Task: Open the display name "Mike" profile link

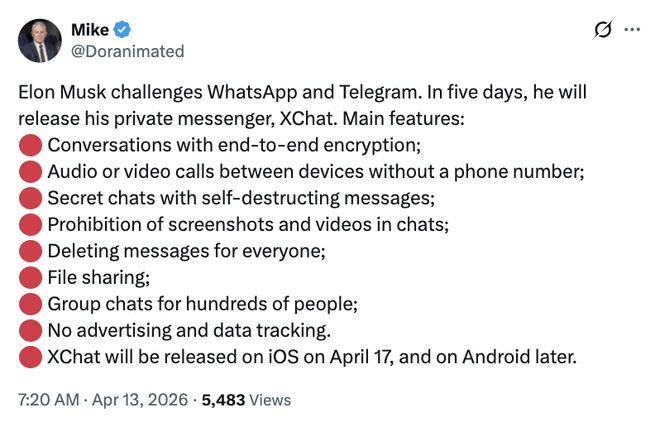Action: tap(90, 29)
